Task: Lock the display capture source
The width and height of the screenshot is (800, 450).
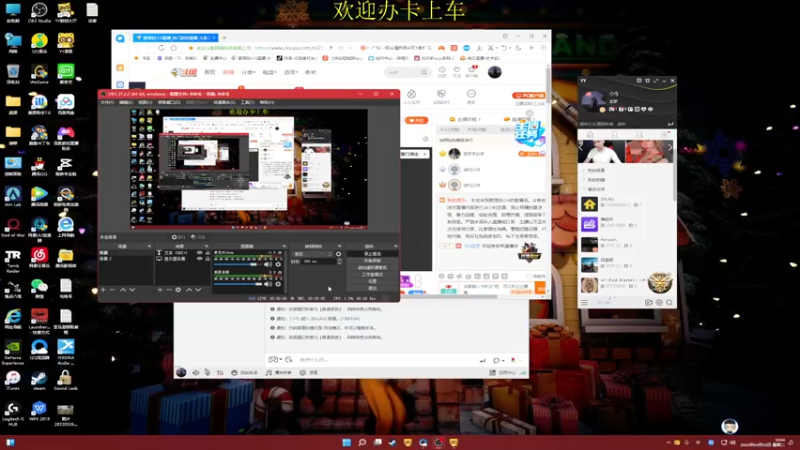Action: pos(207,259)
